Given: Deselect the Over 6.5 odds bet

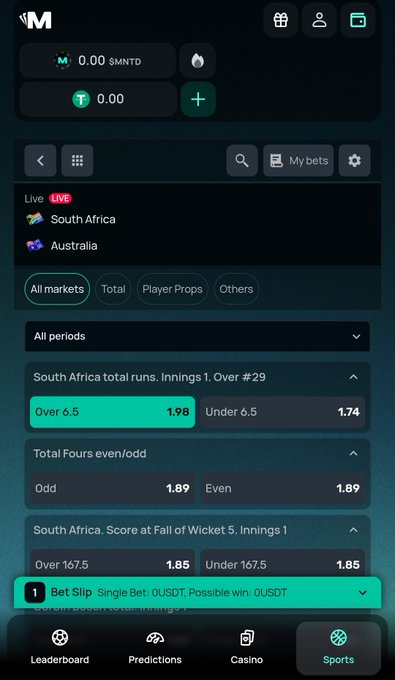Looking at the screenshot, I should (112, 412).
